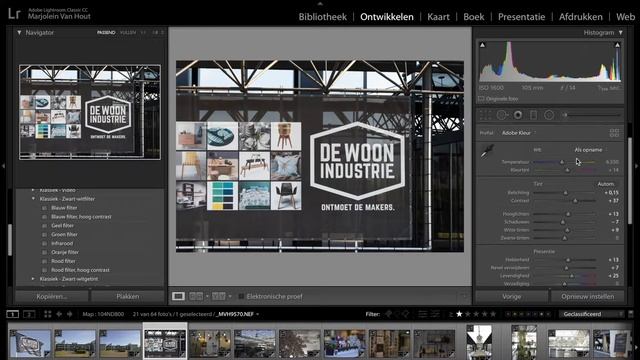Viewport: 640px width, 360px height.
Task: Switch to Bibliotheek module
Action: 322,17
